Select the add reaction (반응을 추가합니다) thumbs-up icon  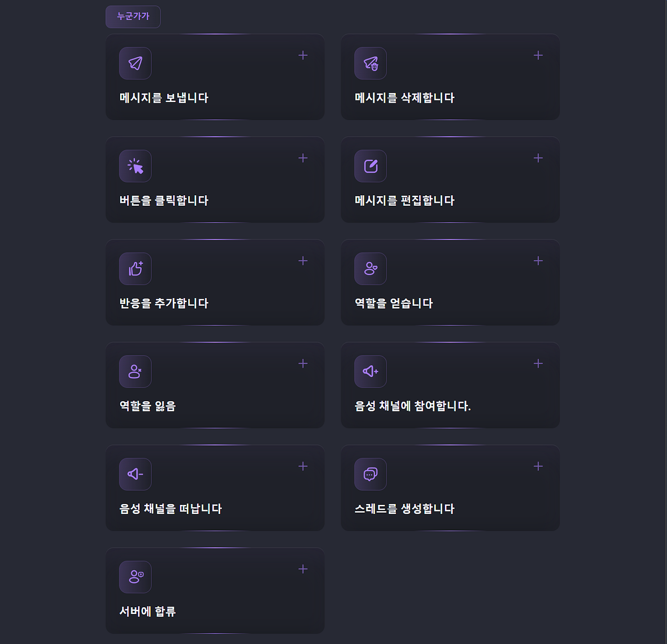135,269
